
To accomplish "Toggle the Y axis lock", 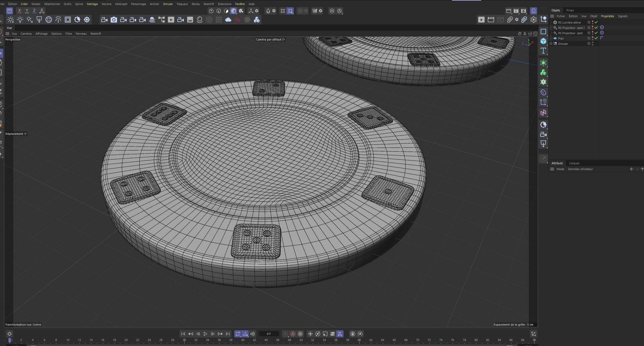I will [x=27, y=11].
